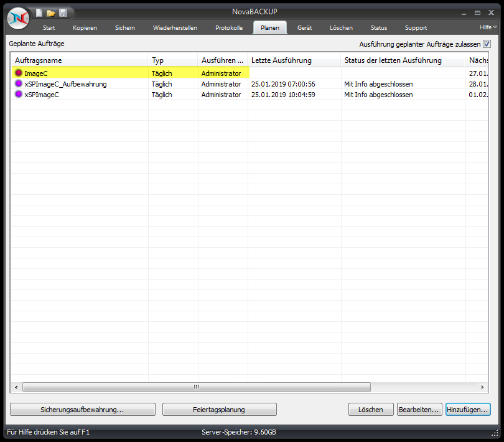Click the '27.01.' next run cell
Screen dimensions: 504x442
478,73
